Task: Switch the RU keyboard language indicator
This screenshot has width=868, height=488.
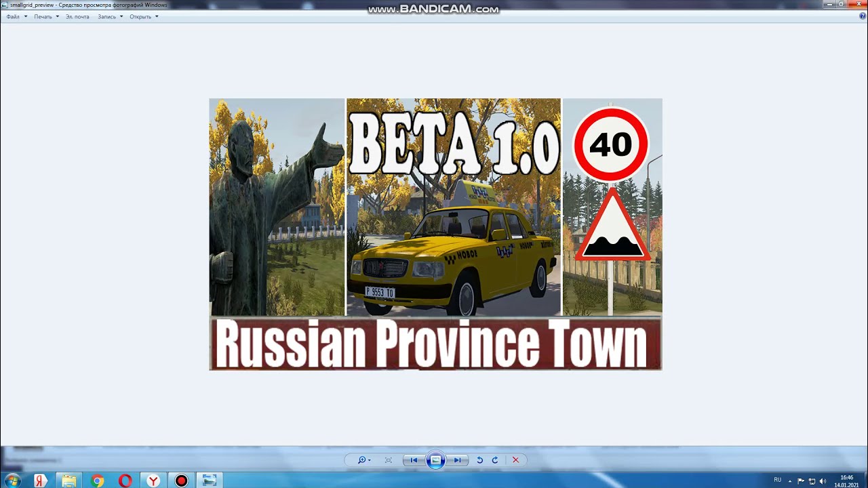Action: pyautogui.click(x=778, y=480)
